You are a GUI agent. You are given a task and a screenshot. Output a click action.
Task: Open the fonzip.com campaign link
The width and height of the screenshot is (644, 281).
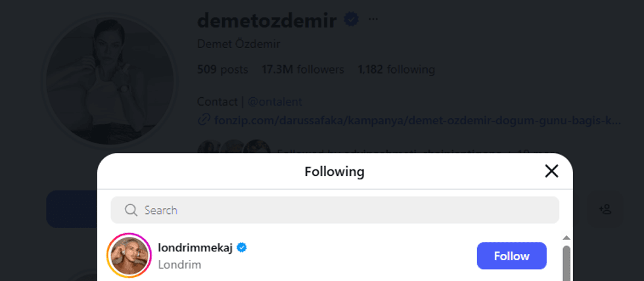tap(415, 120)
